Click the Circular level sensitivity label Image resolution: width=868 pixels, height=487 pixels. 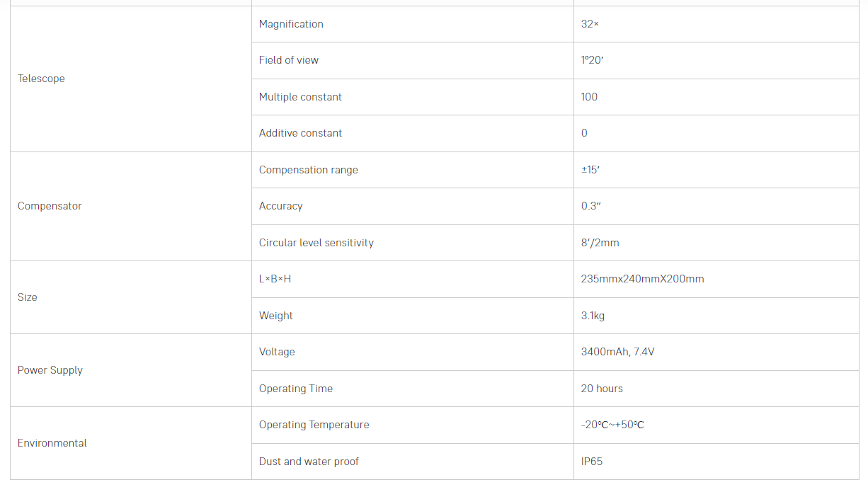316,243
